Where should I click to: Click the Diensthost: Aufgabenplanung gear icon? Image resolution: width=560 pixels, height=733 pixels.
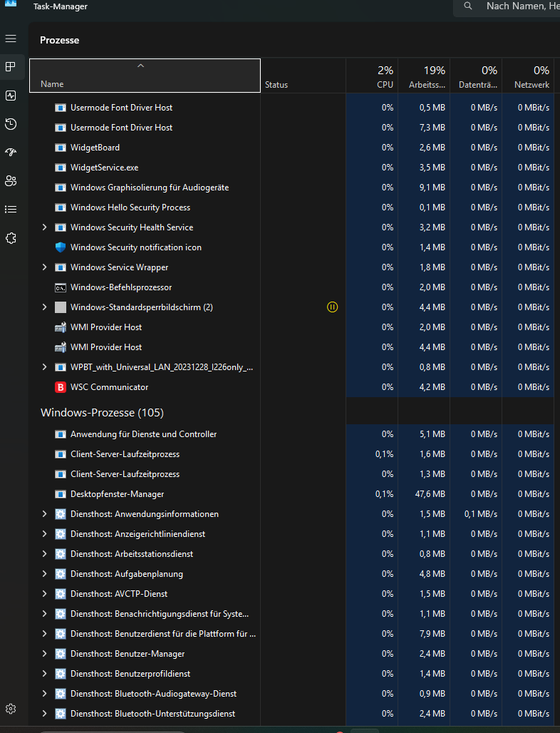tap(61, 574)
